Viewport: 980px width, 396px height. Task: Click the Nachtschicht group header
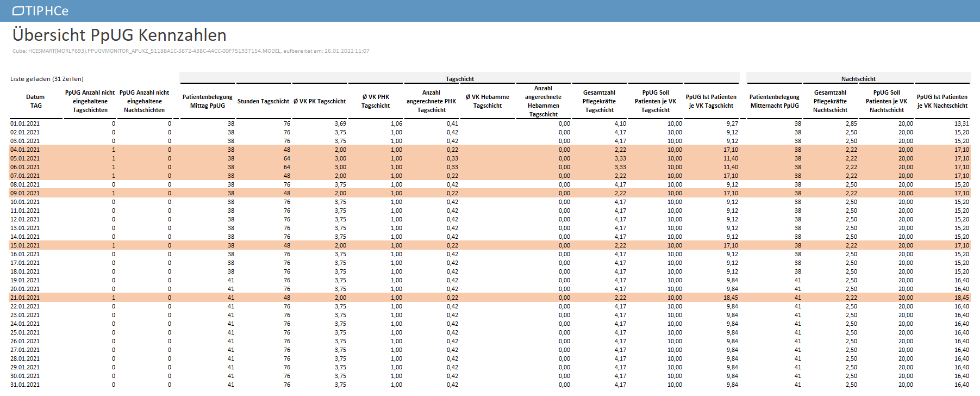click(x=858, y=79)
